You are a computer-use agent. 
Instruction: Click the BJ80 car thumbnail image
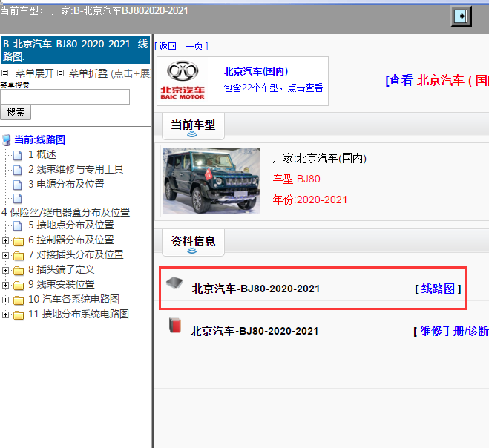(211, 181)
